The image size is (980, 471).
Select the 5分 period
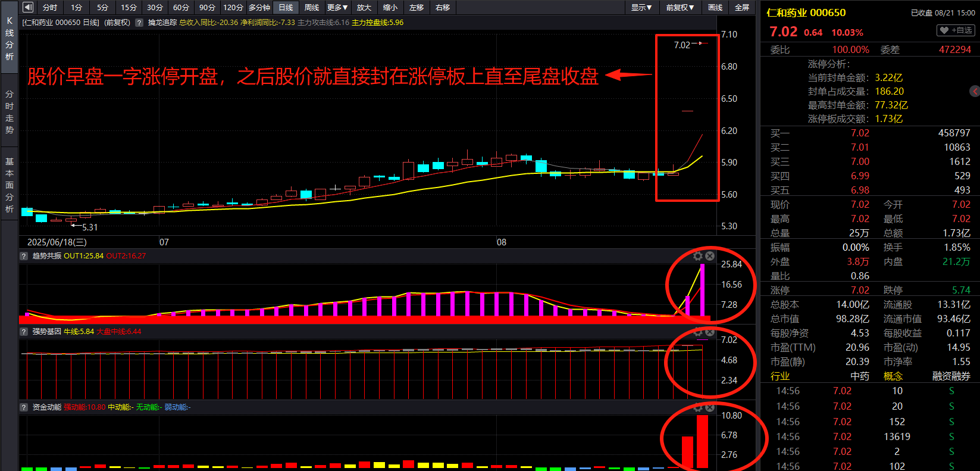coord(102,7)
